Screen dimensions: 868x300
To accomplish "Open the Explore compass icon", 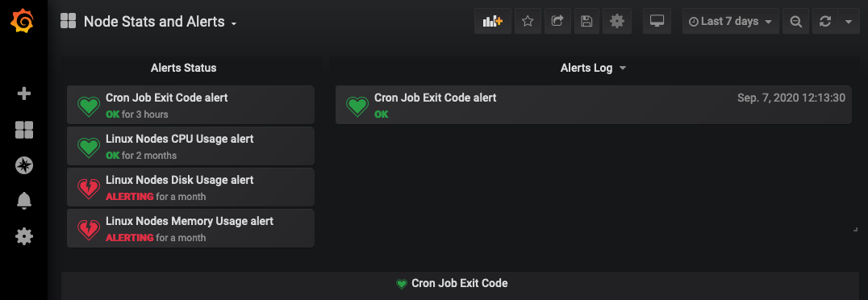I will coord(24,165).
